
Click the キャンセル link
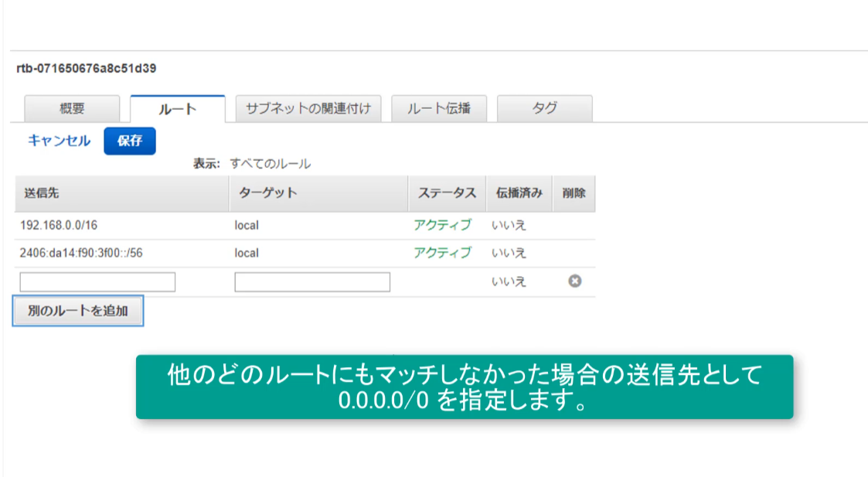(59, 141)
